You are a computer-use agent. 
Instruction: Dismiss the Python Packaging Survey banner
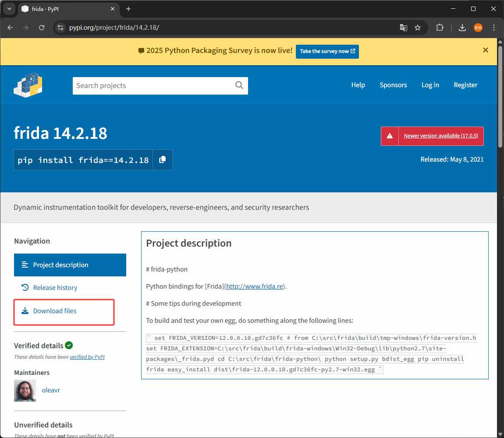[x=485, y=50]
